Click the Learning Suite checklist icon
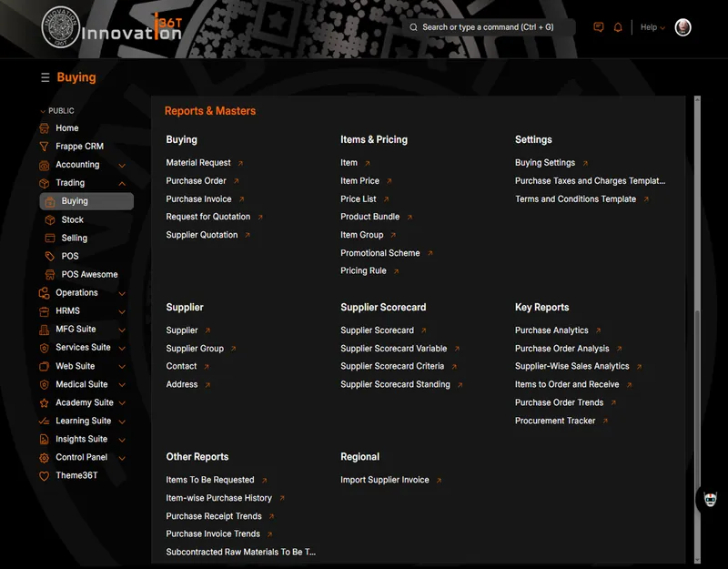The height and width of the screenshot is (569, 728). point(44,422)
